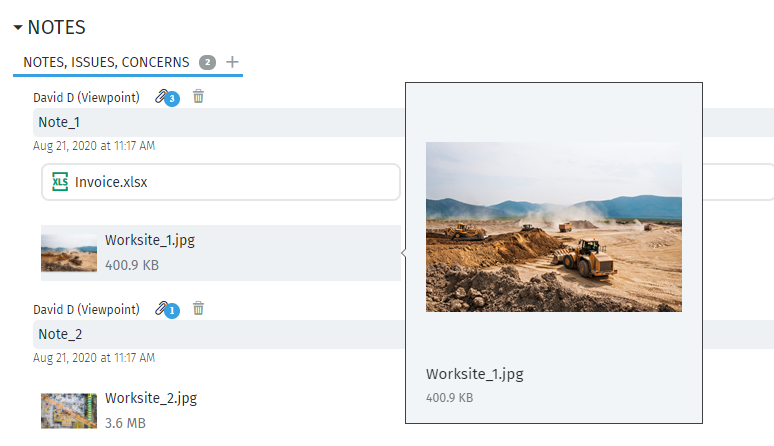
Task: Click the large worksite preview image
Action: pos(554,227)
